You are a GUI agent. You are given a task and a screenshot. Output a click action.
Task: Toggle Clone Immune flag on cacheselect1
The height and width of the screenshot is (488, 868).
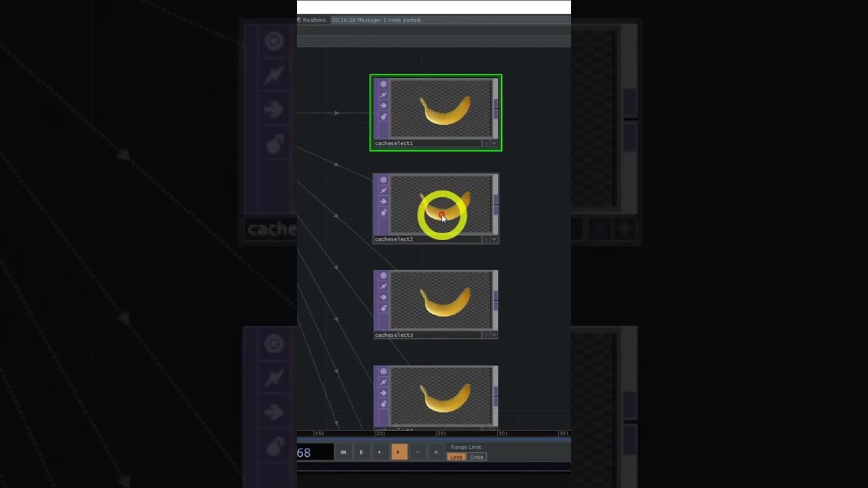pos(383,95)
